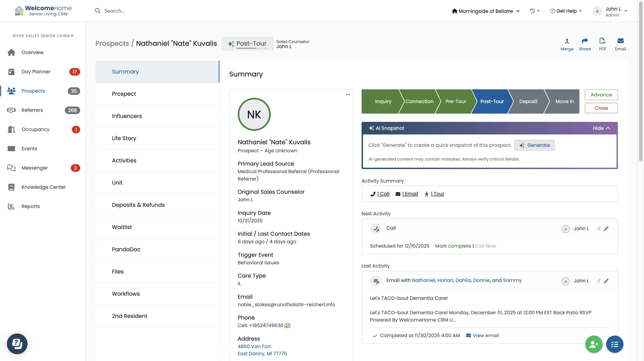
Task: Open the River Valley Senior Living dropdown
Action: coord(43,36)
